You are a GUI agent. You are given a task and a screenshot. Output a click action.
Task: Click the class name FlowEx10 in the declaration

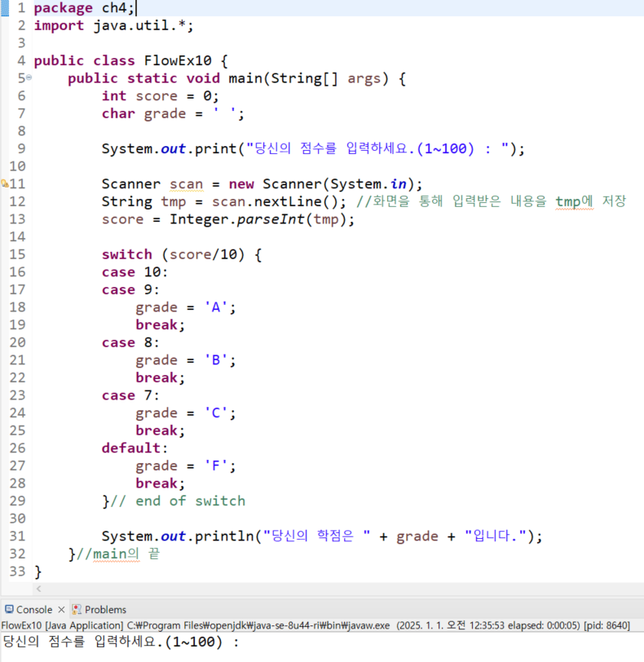click(x=178, y=61)
